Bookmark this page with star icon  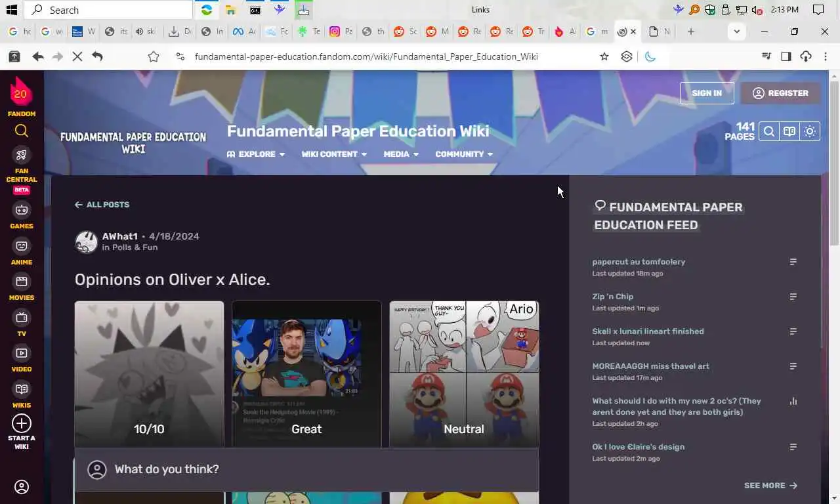[604, 56]
